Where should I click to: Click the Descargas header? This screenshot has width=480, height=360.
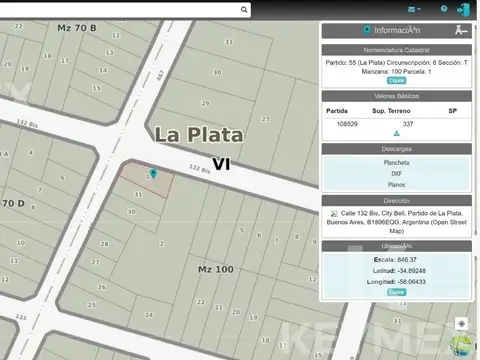click(396, 149)
